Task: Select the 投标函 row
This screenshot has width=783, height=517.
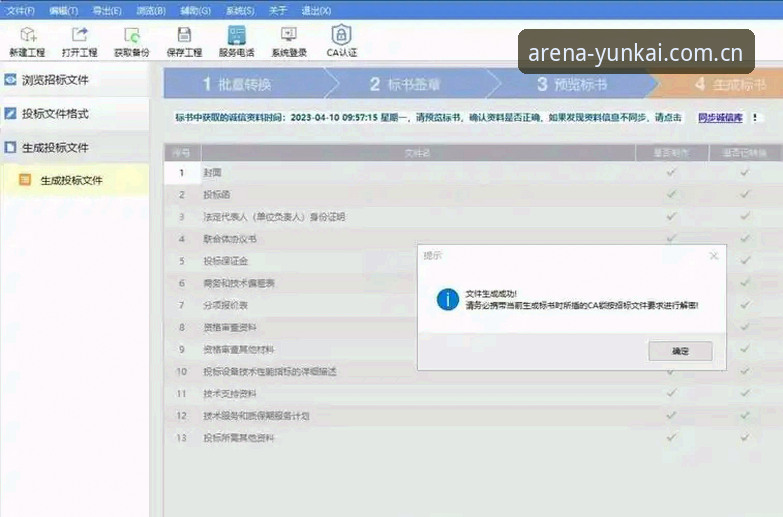Action: point(472,194)
